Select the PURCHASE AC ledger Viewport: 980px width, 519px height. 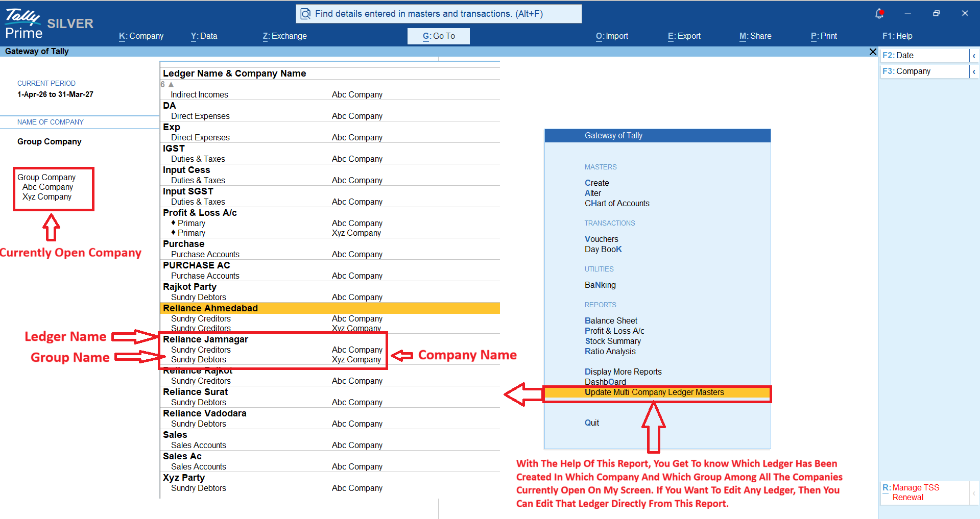coord(196,265)
